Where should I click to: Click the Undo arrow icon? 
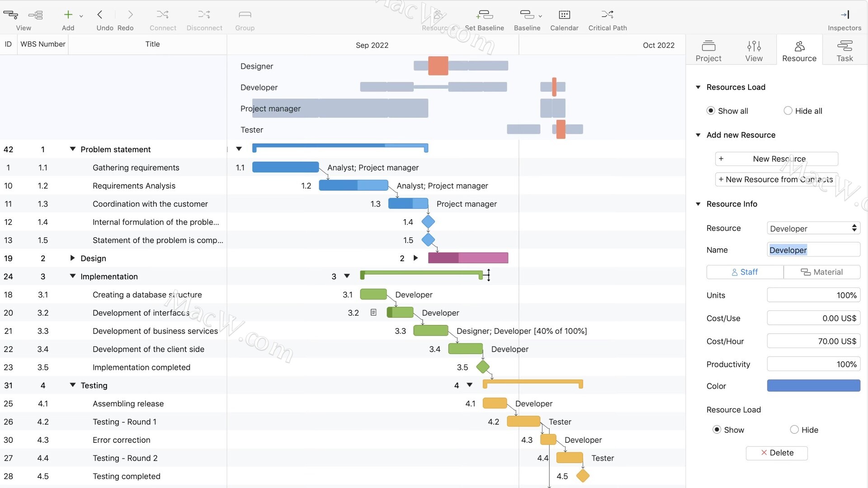[100, 15]
